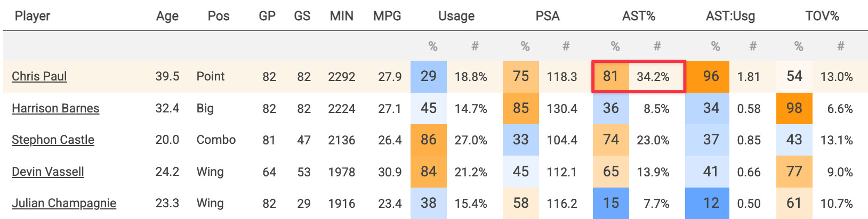This screenshot has width=868, height=219.
Task: Select the Devin Vassell name link
Action: click(48, 172)
